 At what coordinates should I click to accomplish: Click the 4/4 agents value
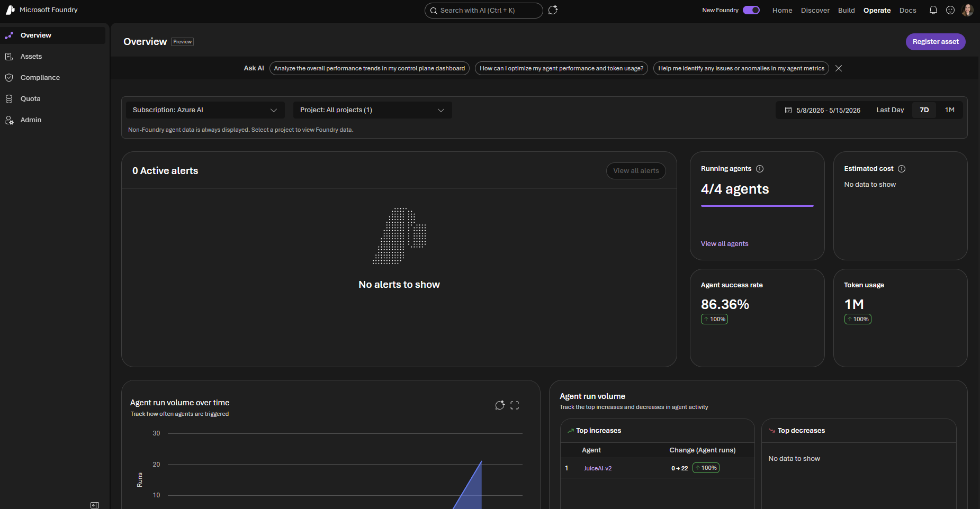[735, 189]
